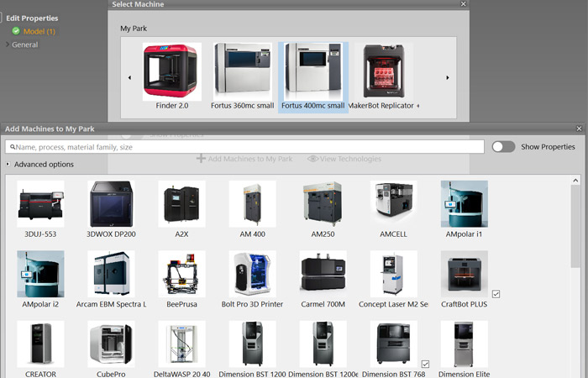The width and height of the screenshot is (588, 378).
Task: Select the Finder 2.0 machine in My Park
Action: (171, 72)
